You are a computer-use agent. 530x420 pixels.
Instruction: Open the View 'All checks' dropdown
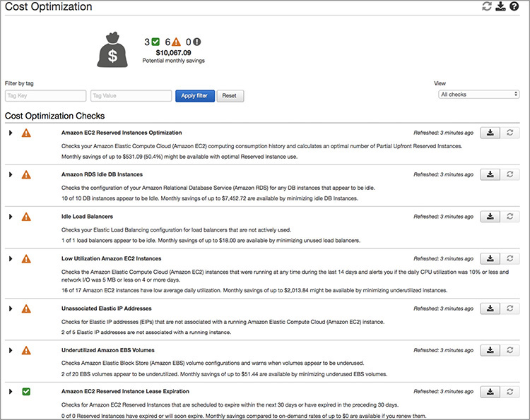[x=479, y=94]
